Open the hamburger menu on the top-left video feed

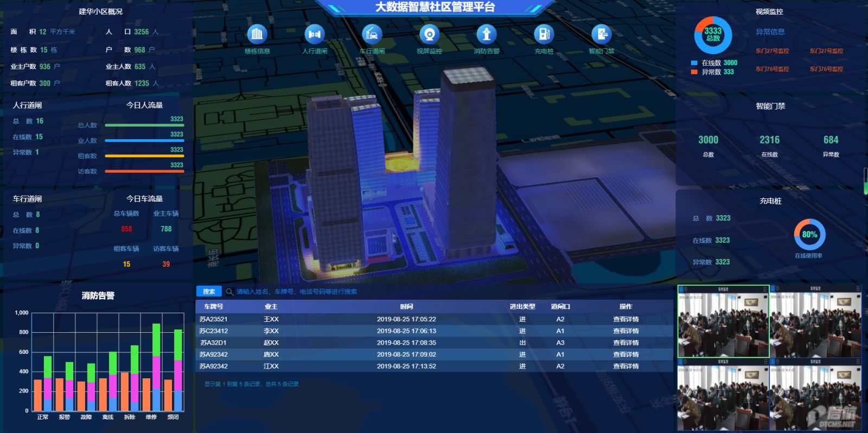pyautogui.click(x=765, y=289)
